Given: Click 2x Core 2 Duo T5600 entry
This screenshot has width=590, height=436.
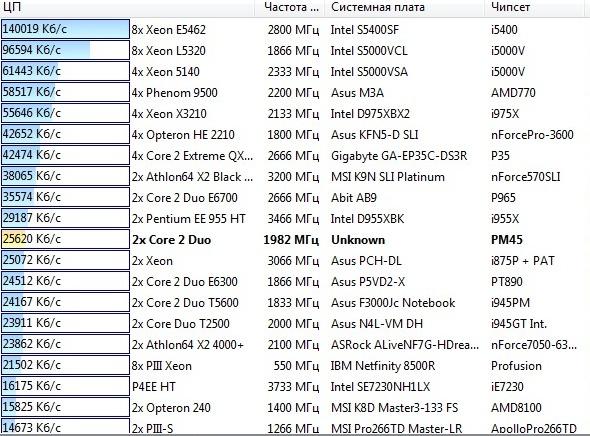Looking at the screenshot, I should click(185, 303).
